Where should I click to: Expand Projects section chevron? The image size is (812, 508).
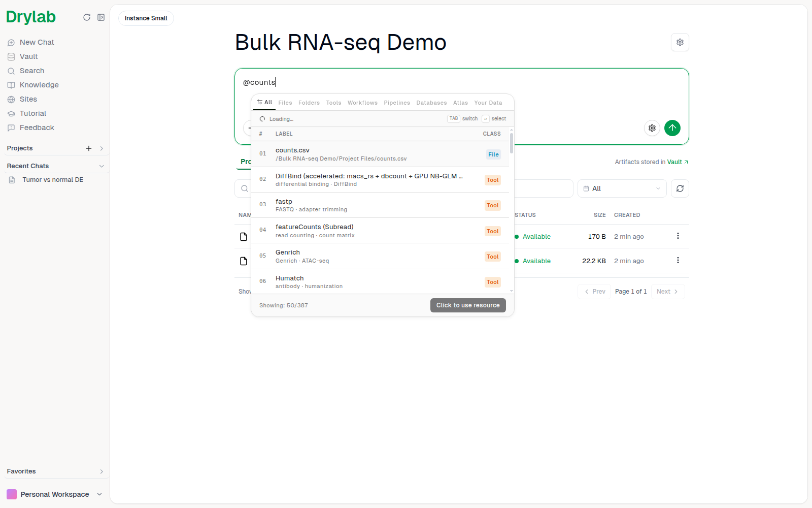[101, 148]
